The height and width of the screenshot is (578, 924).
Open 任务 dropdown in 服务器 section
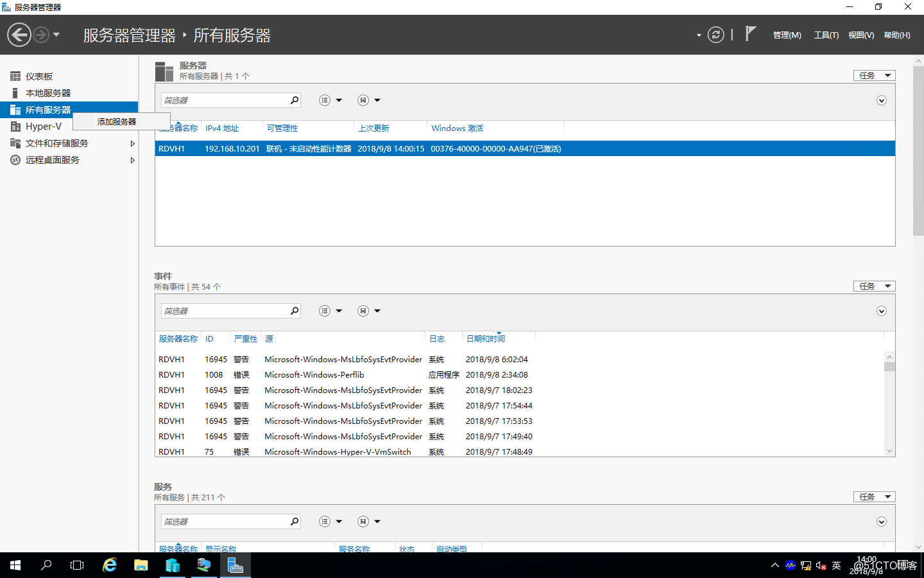[x=874, y=75]
